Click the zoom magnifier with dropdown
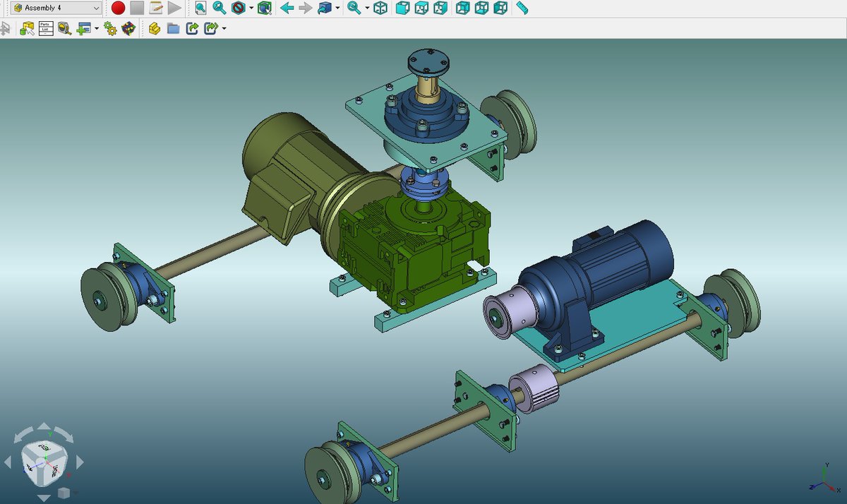847x504 pixels. (x=354, y=8)
